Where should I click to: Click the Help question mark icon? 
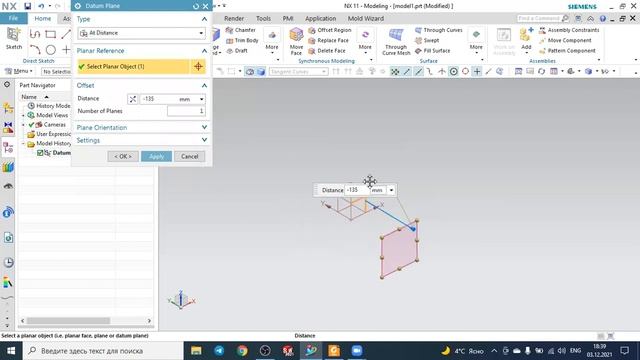coord(603,19)
